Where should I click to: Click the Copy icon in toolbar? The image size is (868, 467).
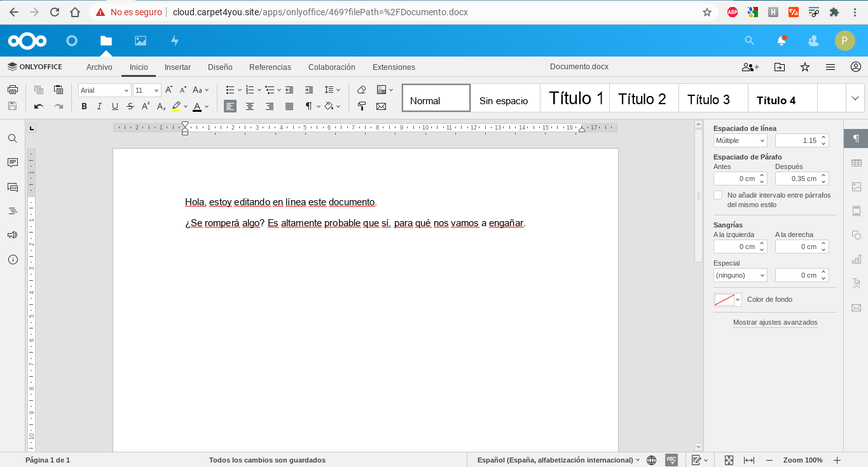(39, 90)
